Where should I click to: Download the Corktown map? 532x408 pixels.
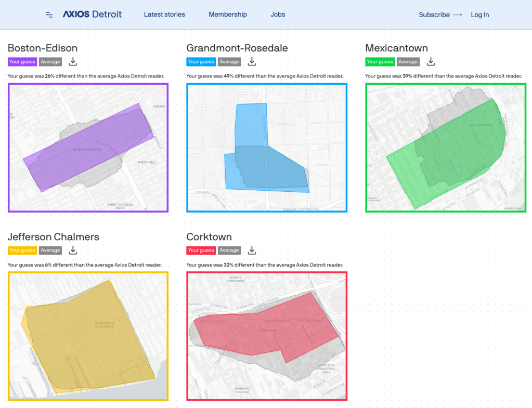click(252, 251)
